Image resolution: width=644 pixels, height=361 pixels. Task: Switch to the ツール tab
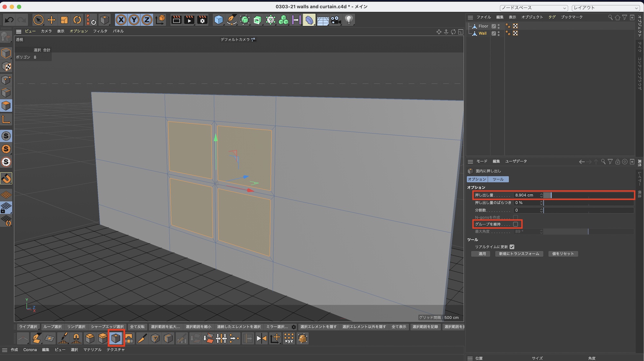click(x=498, y=179)
